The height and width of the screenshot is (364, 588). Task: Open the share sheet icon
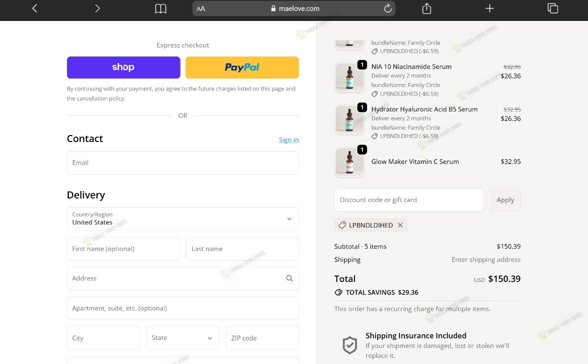click(427, 8)
